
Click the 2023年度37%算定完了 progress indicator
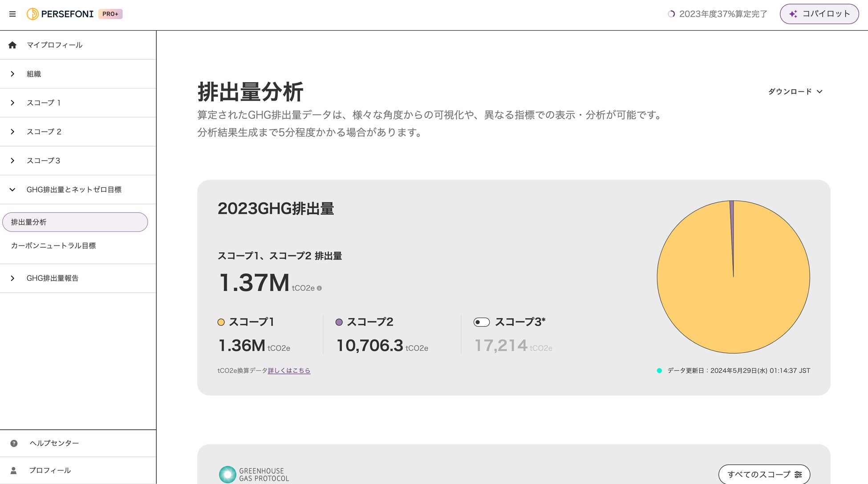718,14
